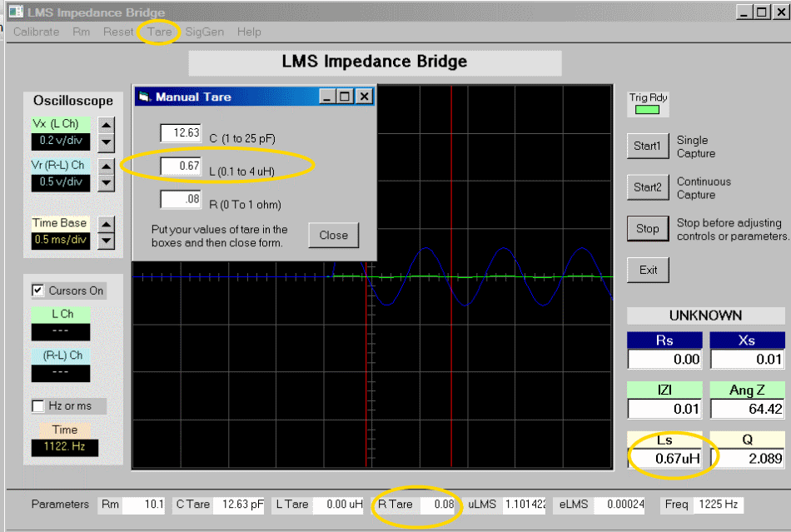Increase the Time Base setting
This screenshot has height=532, width=791.
tap(106, 224)
